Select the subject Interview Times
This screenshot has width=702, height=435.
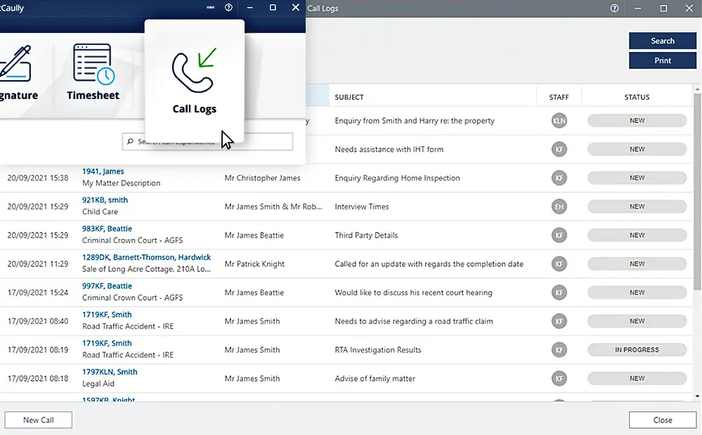point(362,207)
